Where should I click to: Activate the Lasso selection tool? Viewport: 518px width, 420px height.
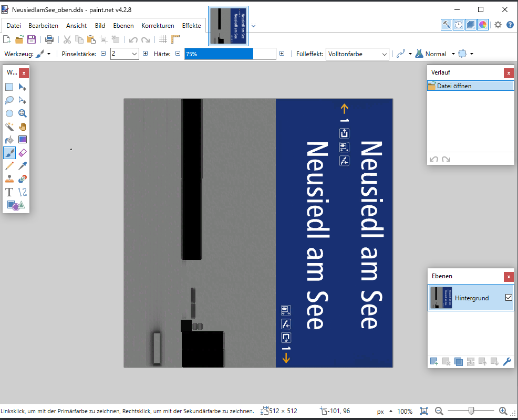[9, 100]
